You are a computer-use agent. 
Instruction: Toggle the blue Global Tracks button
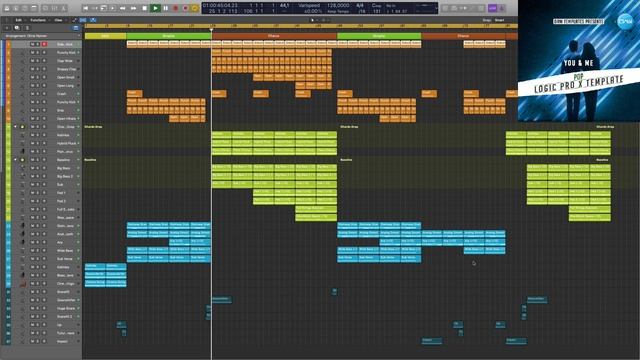(x=76, y=28)
